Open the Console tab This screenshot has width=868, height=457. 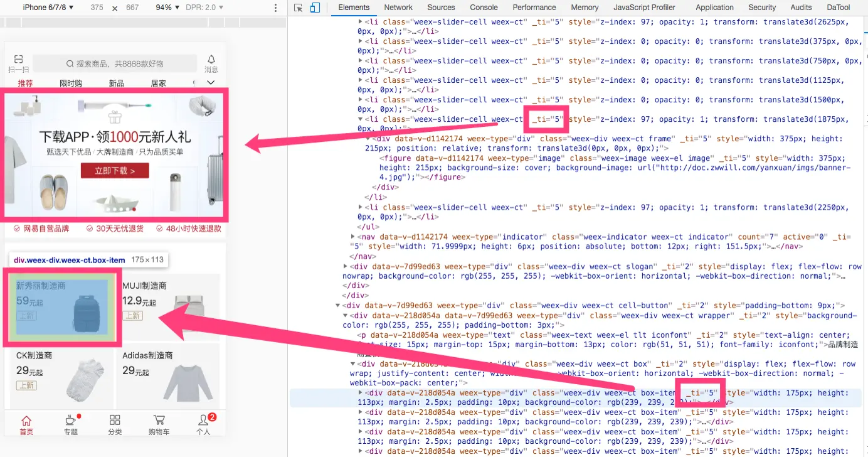coord(484,8)
